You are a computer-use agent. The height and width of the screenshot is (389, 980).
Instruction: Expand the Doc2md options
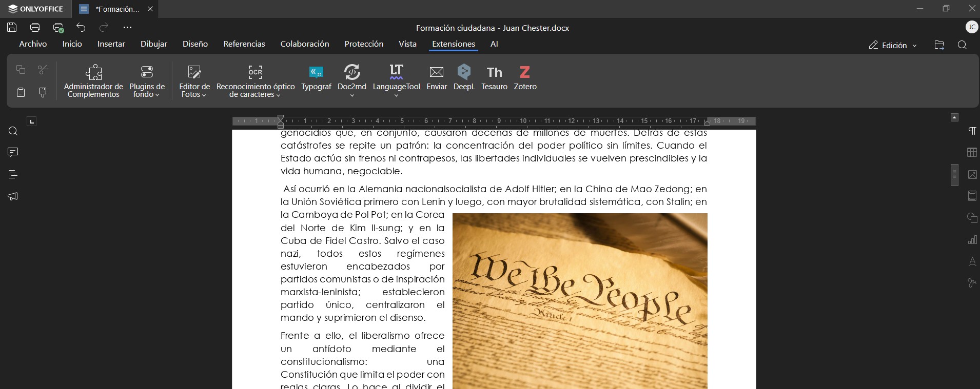coord(352,95)
